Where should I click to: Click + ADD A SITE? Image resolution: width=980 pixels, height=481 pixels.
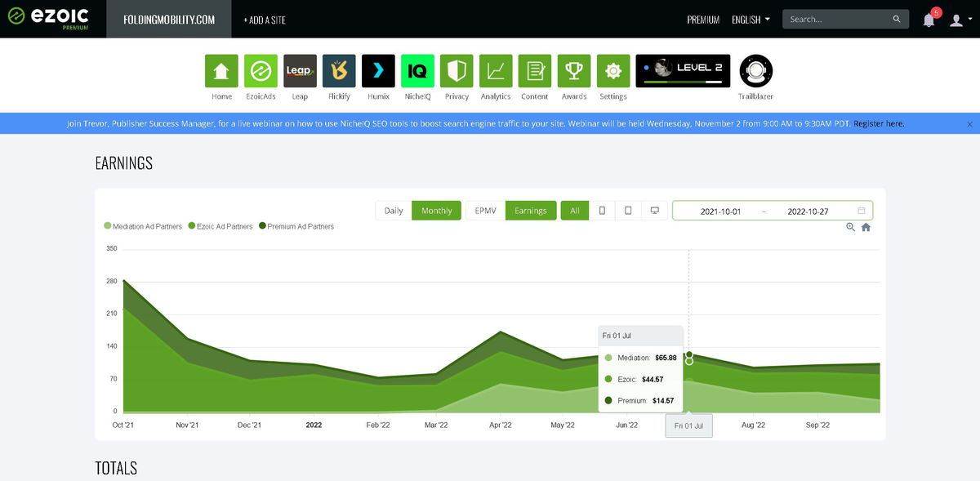pos(265,20)
